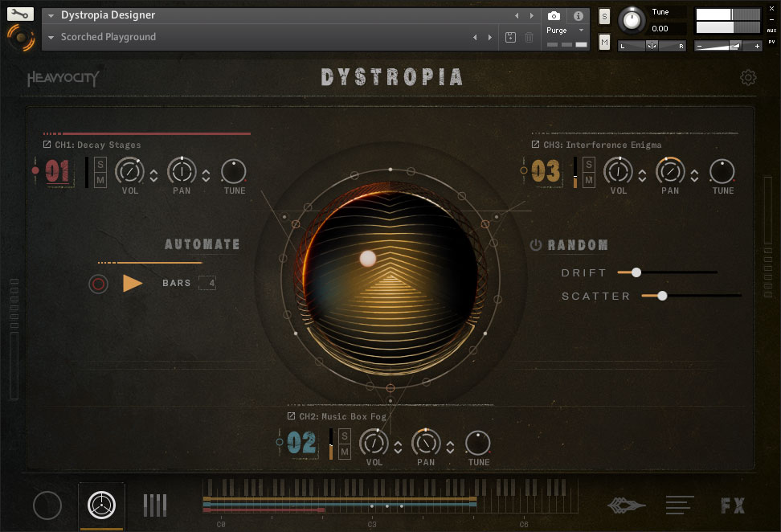Open the settings gear icon
This screenshot has width=781, height=532.
(748, 78)
